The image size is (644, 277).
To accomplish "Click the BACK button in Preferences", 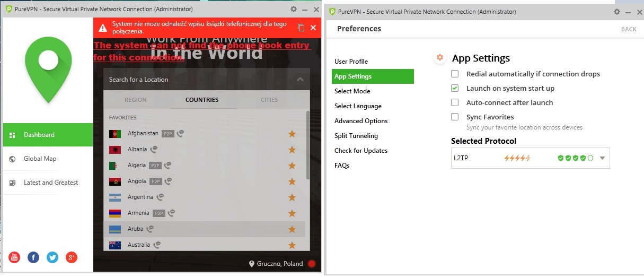I will 629,29.
